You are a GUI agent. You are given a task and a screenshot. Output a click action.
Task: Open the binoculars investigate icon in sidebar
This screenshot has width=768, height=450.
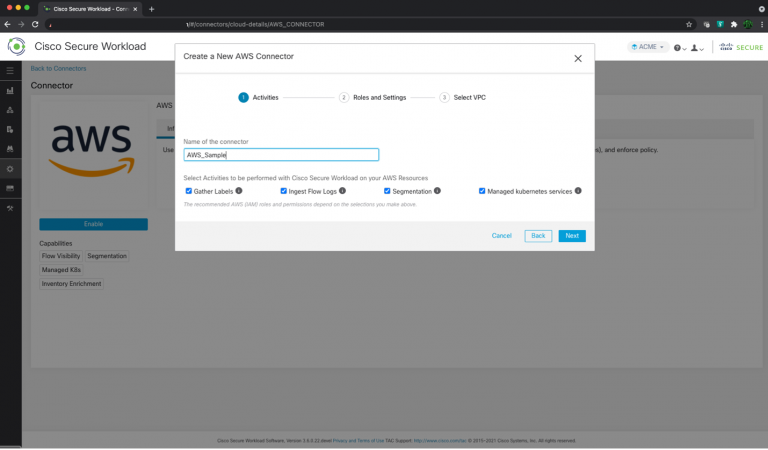click(x=10, y=149)
